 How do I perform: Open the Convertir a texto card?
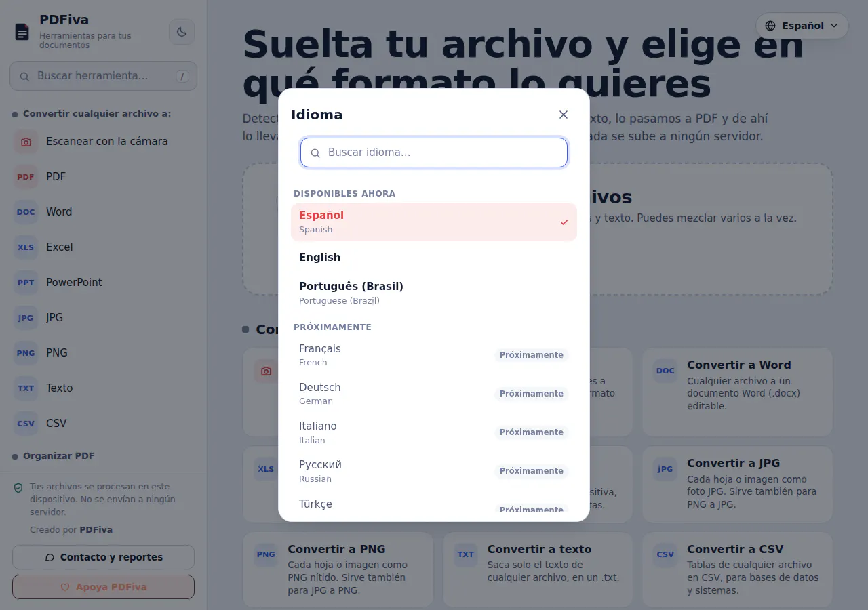pyautogui.click(x=538, y=569)
